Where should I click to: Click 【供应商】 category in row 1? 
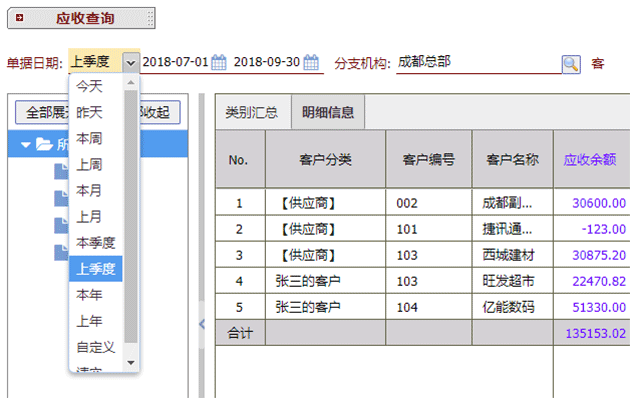coord(325,203)
